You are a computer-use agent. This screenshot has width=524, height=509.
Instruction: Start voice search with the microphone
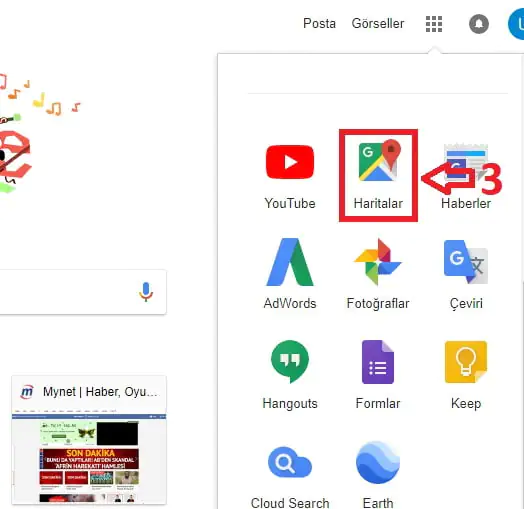pos(146,292)
